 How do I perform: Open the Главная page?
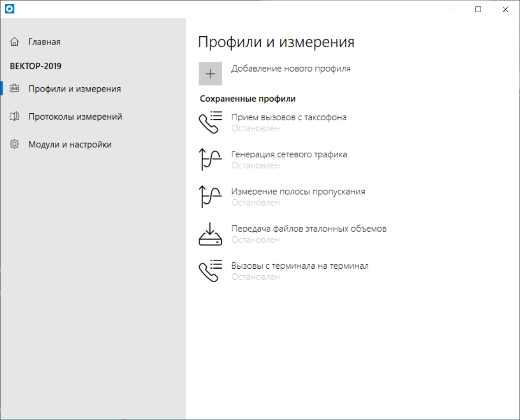point(44,42)
